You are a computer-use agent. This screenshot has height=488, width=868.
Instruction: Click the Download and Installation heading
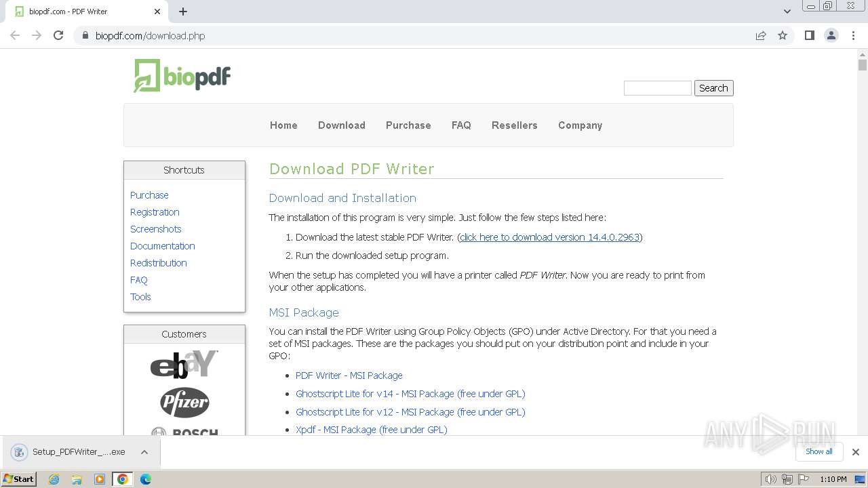point(342,198)
